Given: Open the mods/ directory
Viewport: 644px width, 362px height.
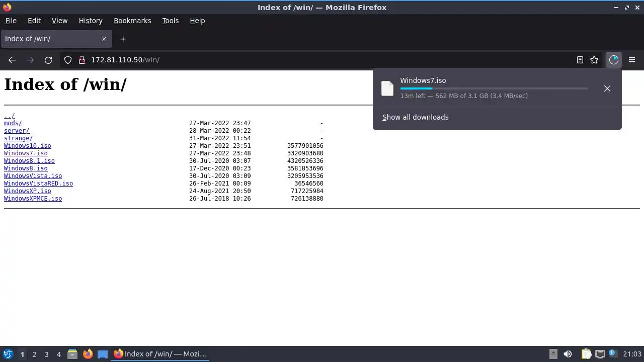Looking at the screenshot, I should (13, 123).
